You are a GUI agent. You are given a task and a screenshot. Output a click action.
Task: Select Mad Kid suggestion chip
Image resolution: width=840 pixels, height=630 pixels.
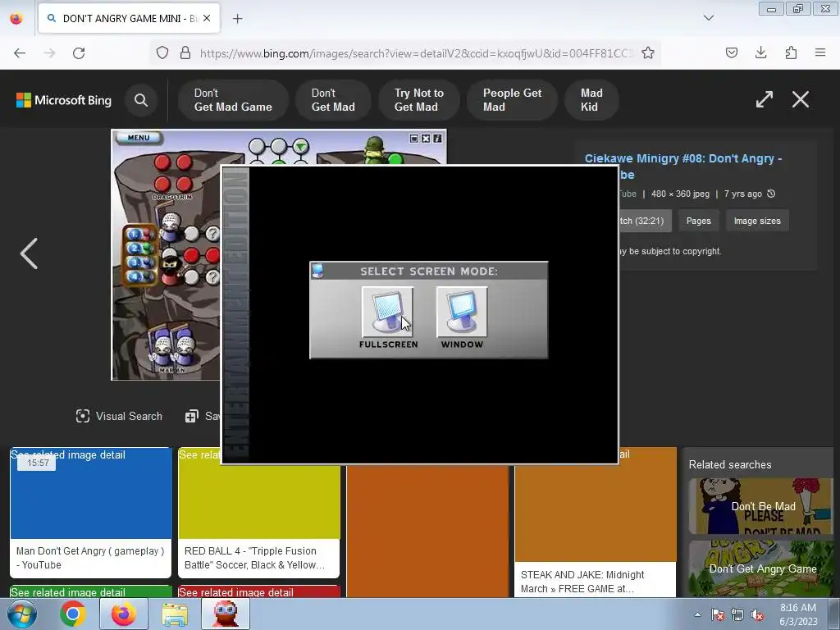click(591, 100)
